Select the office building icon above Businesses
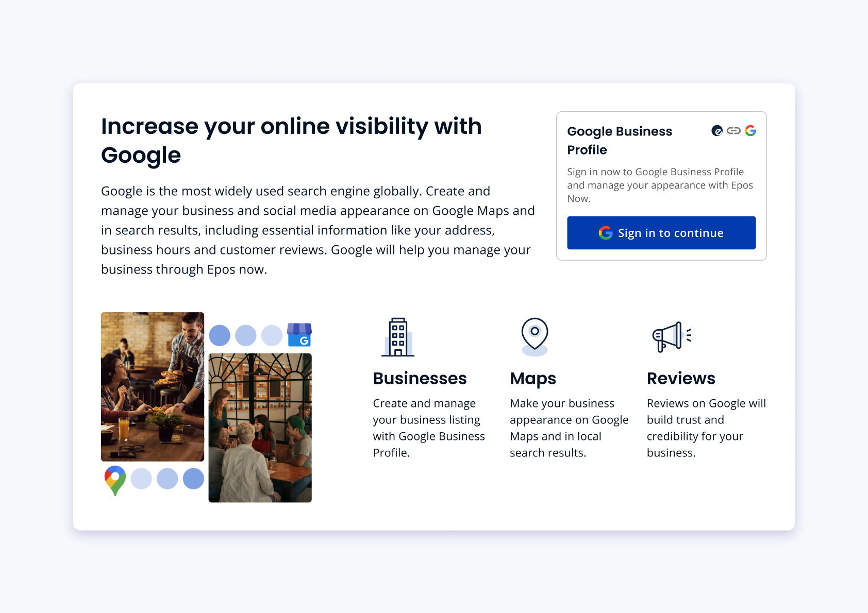Viewport: 868px width, 613px height. [x=398, y=337]
